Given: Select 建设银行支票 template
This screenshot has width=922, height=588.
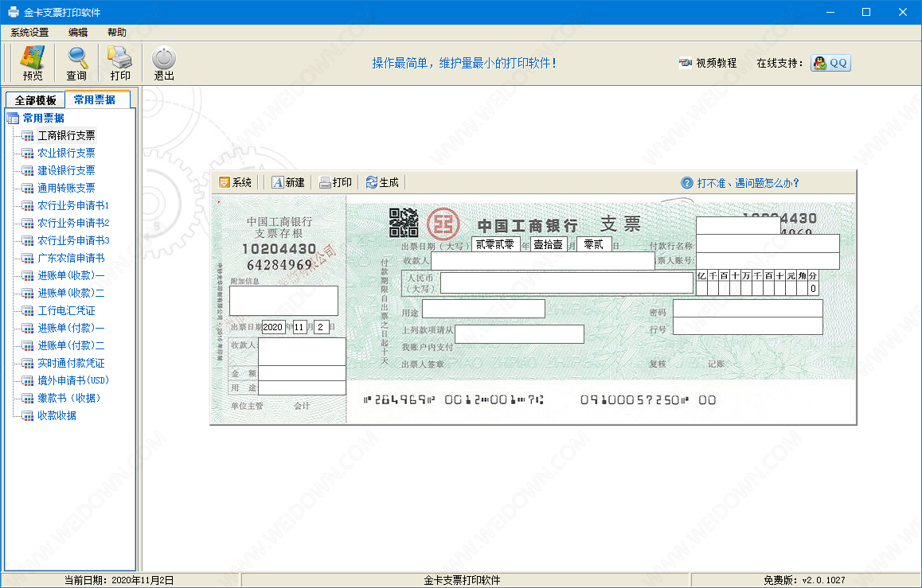Looking at the screenshot, I should pyautogui.click(x=66, y=170).
